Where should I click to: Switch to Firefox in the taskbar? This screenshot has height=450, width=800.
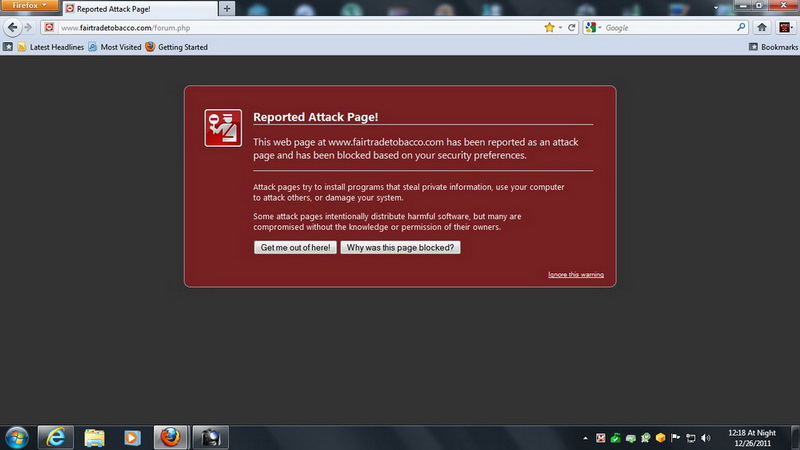(171, 437)
